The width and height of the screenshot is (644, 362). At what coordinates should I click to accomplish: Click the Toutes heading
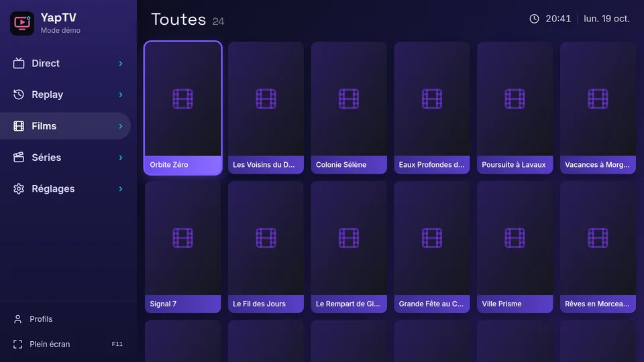point(178,19)
